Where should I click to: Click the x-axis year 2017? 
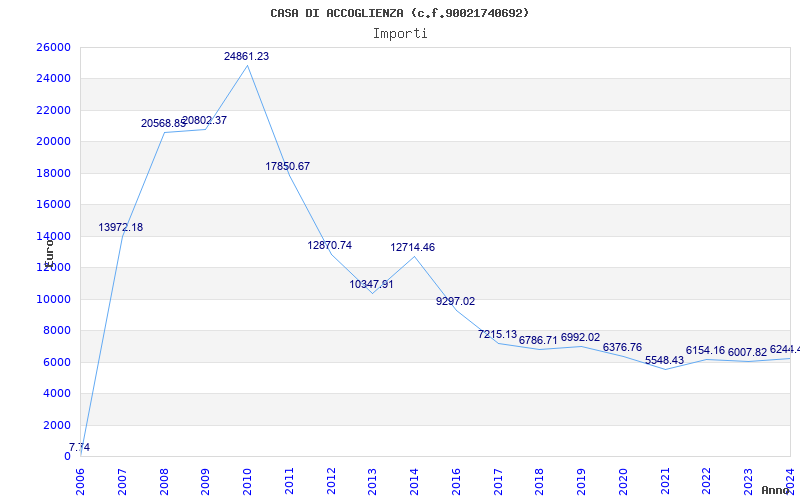pos(498,482)
